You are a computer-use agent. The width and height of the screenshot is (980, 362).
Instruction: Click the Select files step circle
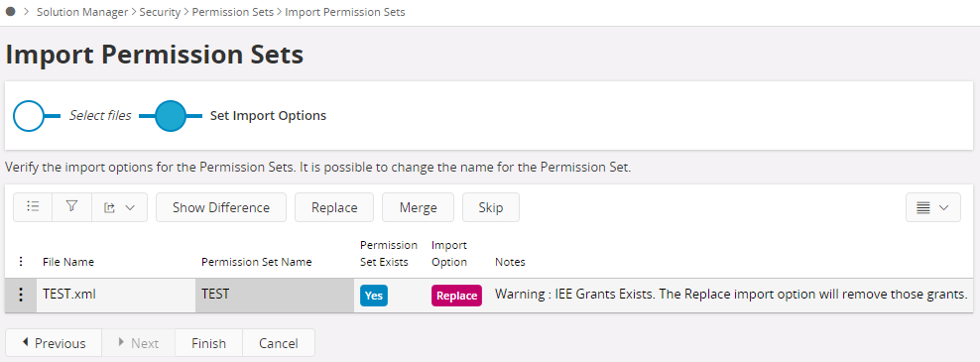click(x=29, y=116)
